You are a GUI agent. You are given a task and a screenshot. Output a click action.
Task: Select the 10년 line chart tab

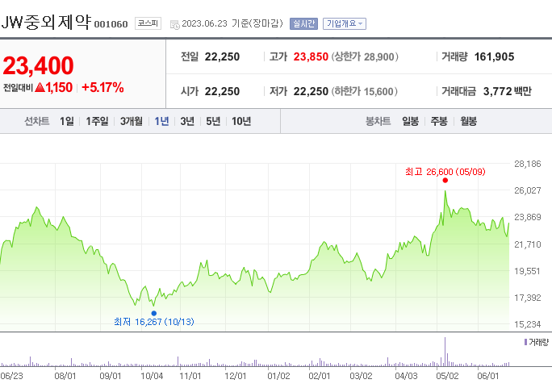click(x=241, y=121)
